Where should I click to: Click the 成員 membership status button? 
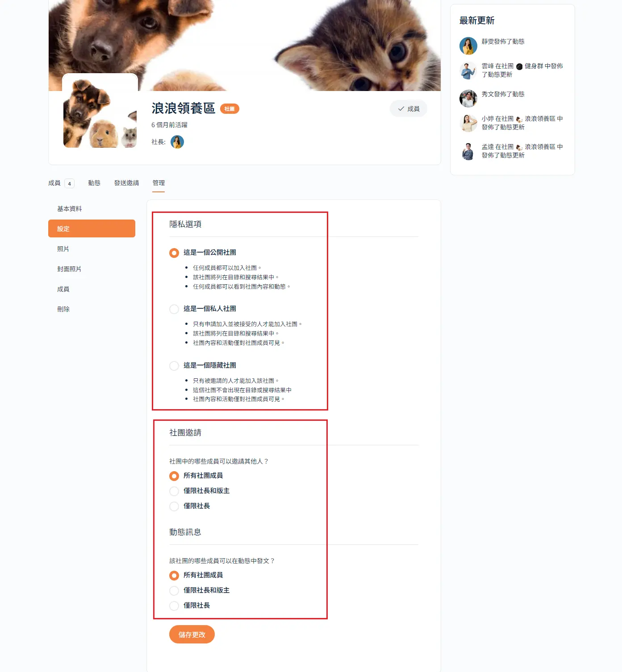(409, 109)
